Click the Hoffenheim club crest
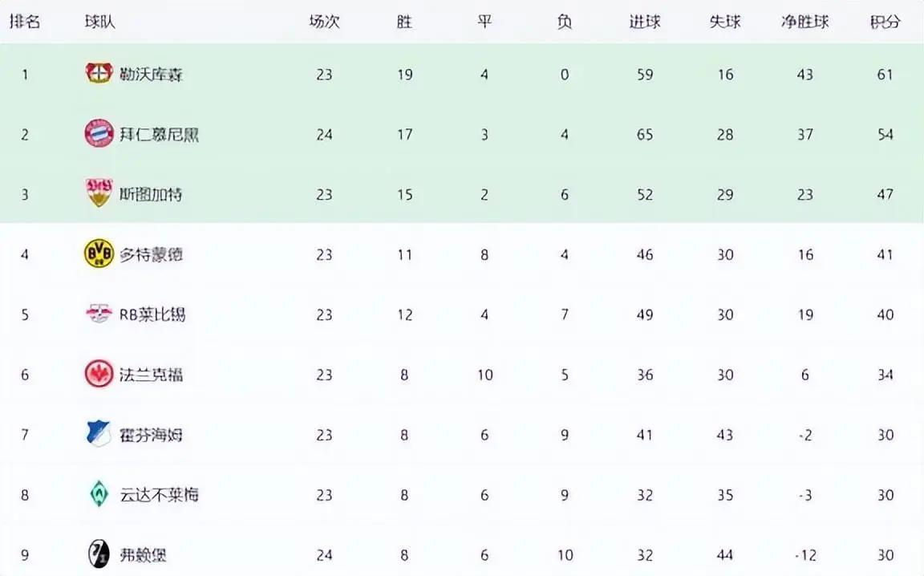The height and width of the screenshot is (576, 924). pyautogui.click(x=99, y=434)
